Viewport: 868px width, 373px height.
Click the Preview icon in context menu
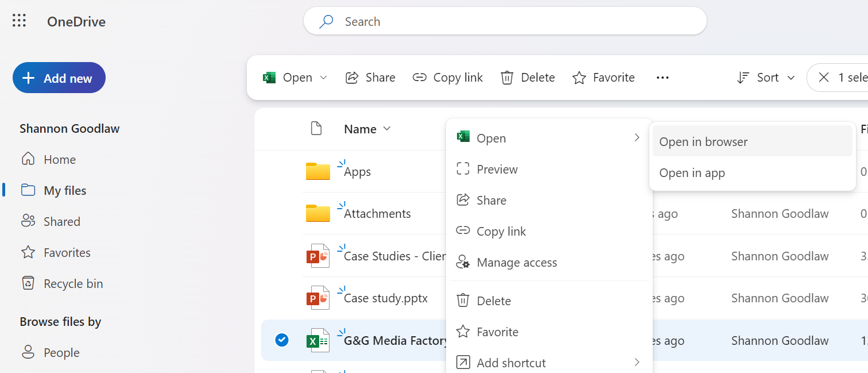[463, 169]
